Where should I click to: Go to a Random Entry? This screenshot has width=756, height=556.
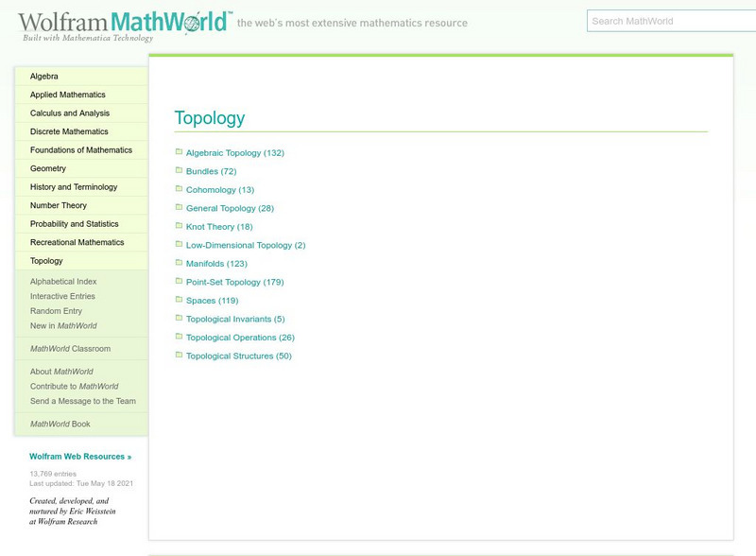pos(56,311)
